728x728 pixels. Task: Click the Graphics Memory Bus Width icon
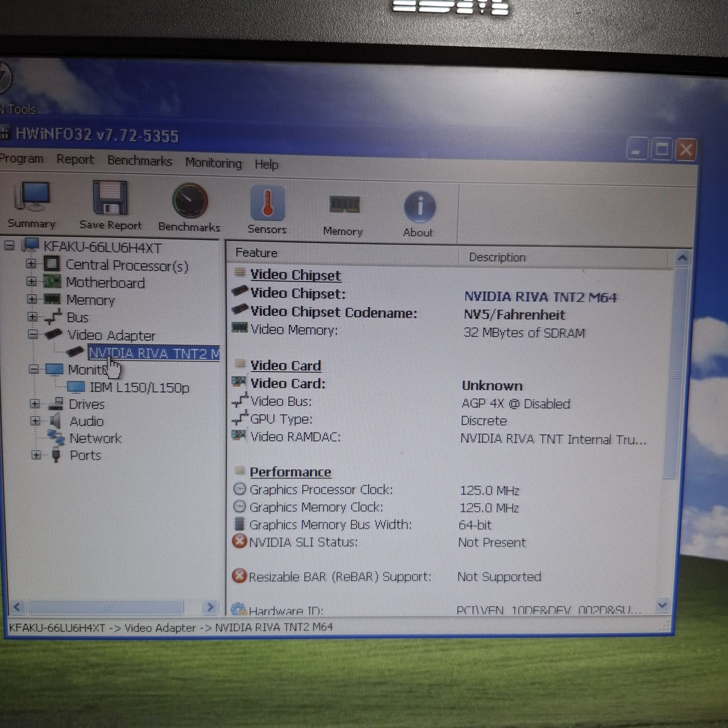click(240, 524)
